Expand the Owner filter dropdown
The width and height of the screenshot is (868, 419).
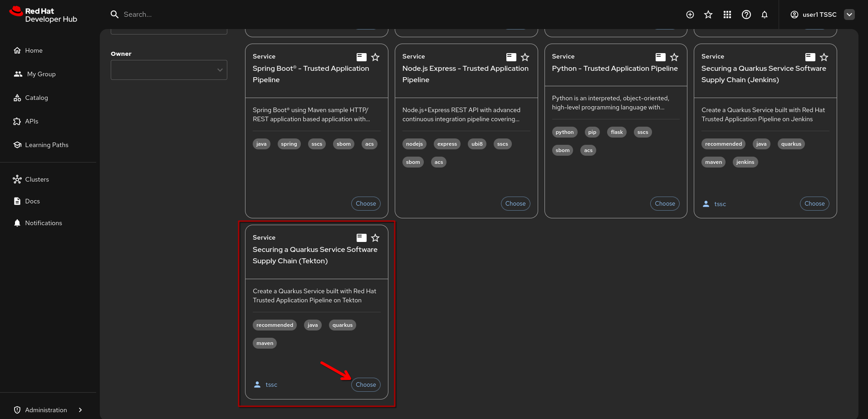pos(169,70)
